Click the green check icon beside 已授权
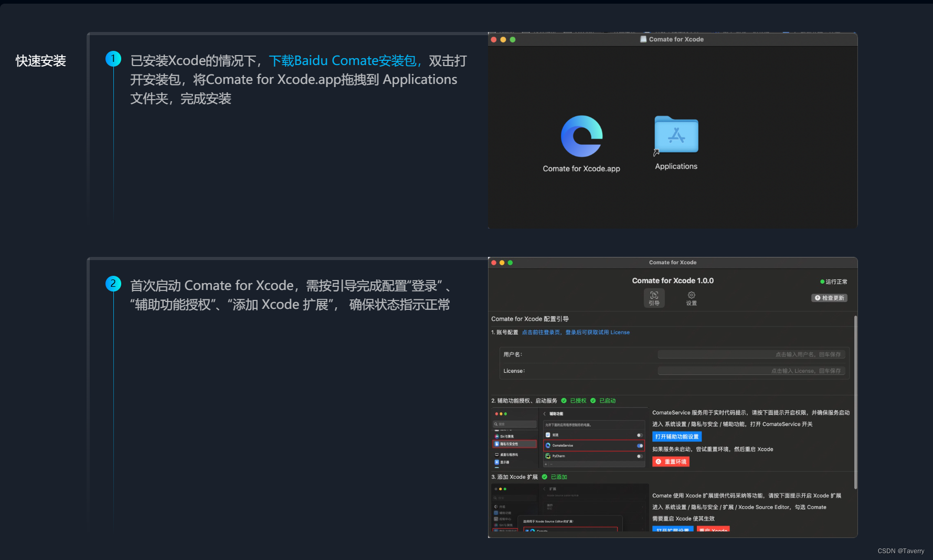Screen dimensions: 933x560 (x=564, y=401)
